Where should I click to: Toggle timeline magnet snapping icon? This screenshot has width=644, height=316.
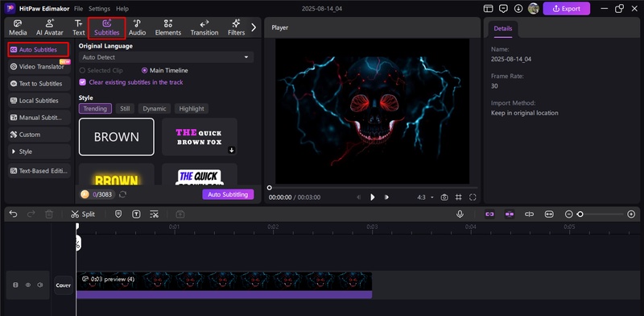[x=510, y=214]
